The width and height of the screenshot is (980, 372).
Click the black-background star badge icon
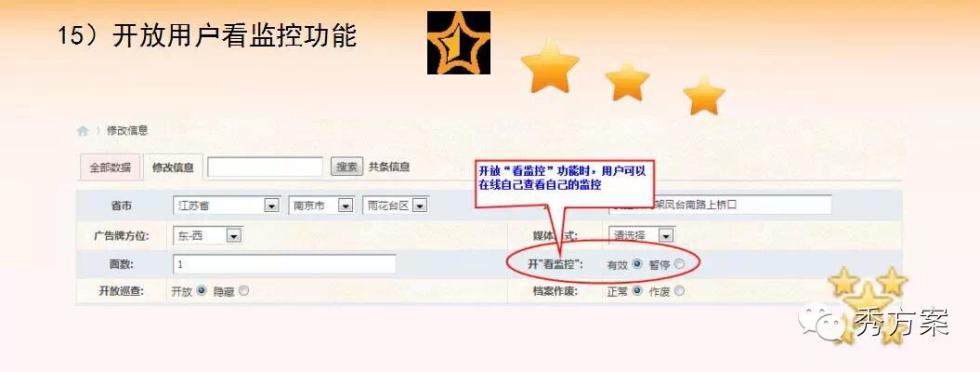click(459, 43)
